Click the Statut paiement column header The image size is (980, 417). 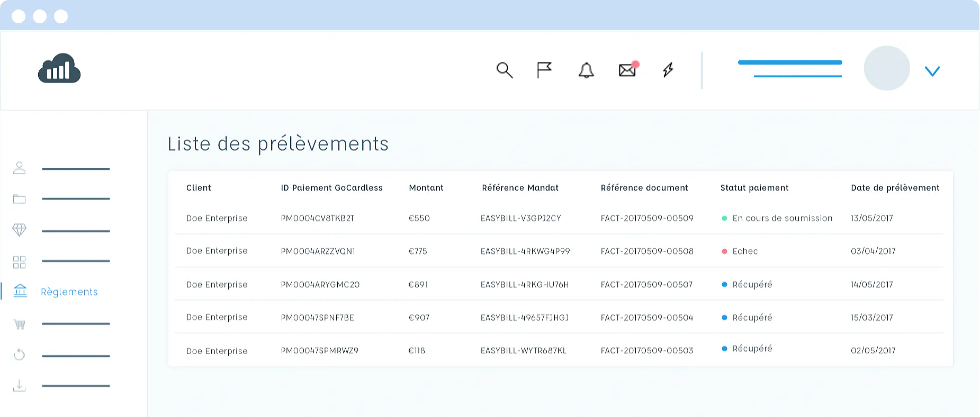coord(754,188)
